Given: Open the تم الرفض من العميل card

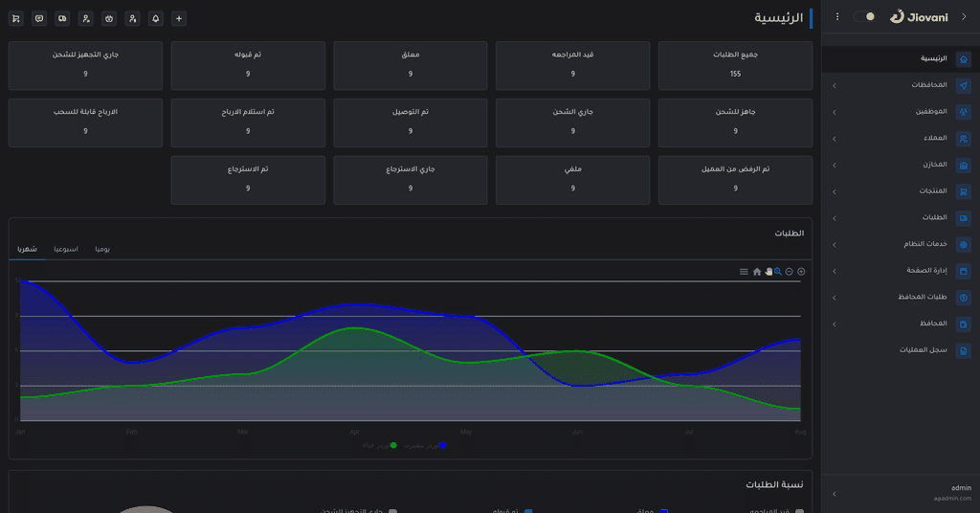Looking at the screenshot, I should (x=736, y=181).
